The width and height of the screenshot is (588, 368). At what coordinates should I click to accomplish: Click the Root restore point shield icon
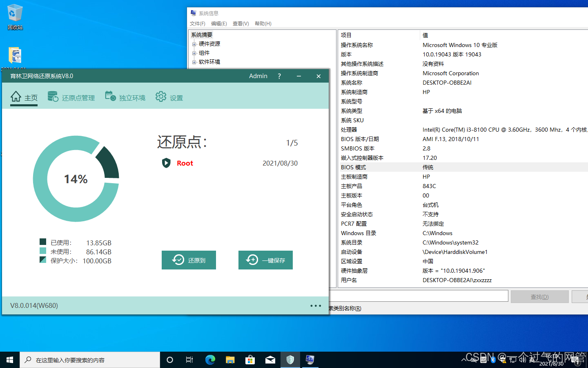(x=166, y=163)
